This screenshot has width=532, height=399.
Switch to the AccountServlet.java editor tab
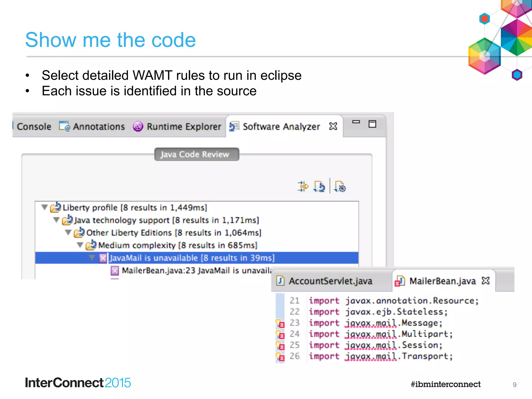pos(330,281)
